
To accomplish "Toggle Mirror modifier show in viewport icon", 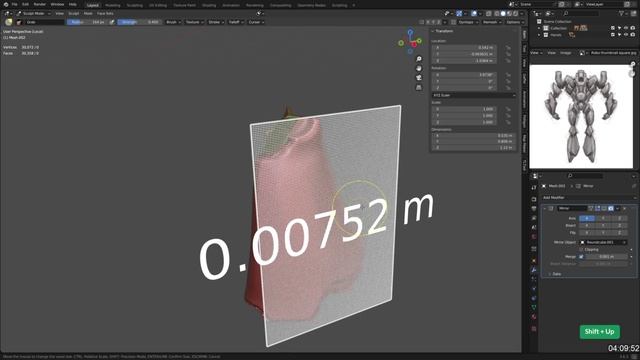I will pos(604,208).
